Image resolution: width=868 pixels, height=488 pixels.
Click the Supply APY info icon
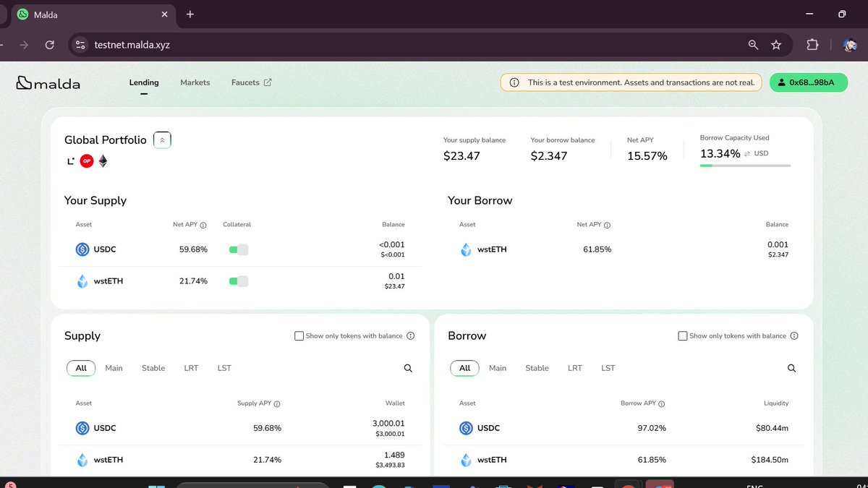(x=277, y=404)
